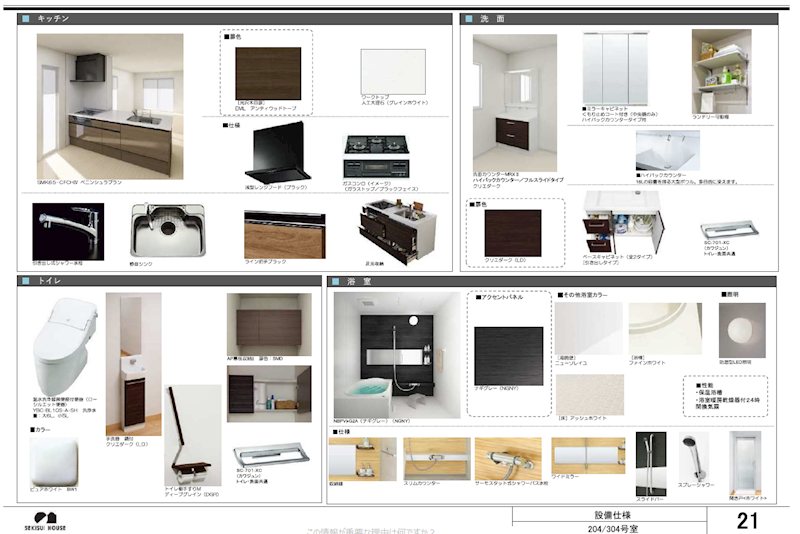Select the kitchen room render photo
Image resolution: width=800 pixels, height=534 pixels.
(x=110, y=106)
